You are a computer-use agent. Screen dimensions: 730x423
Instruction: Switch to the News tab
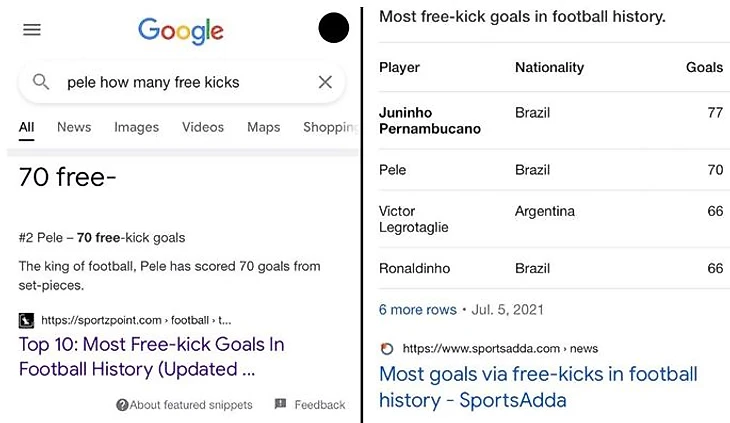click(74, 127)
